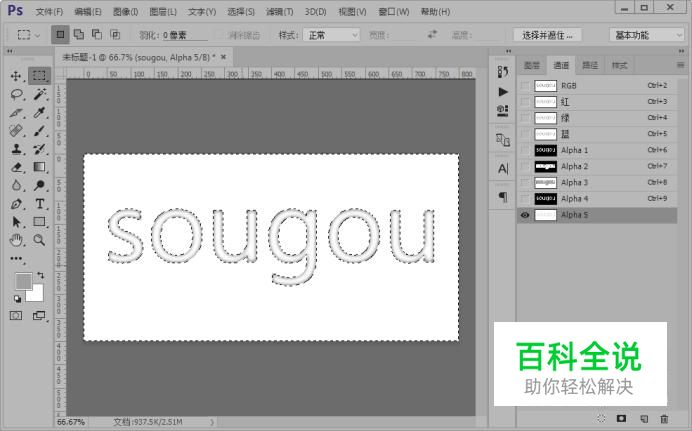Load channel as selection icon

(601, 418)
